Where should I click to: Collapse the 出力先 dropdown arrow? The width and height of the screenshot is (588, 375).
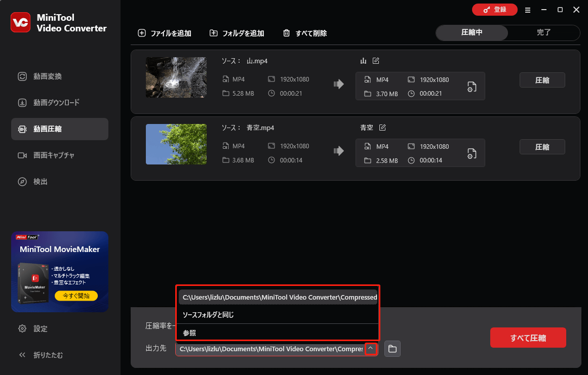pyautogui.click(x=371, y=348)
